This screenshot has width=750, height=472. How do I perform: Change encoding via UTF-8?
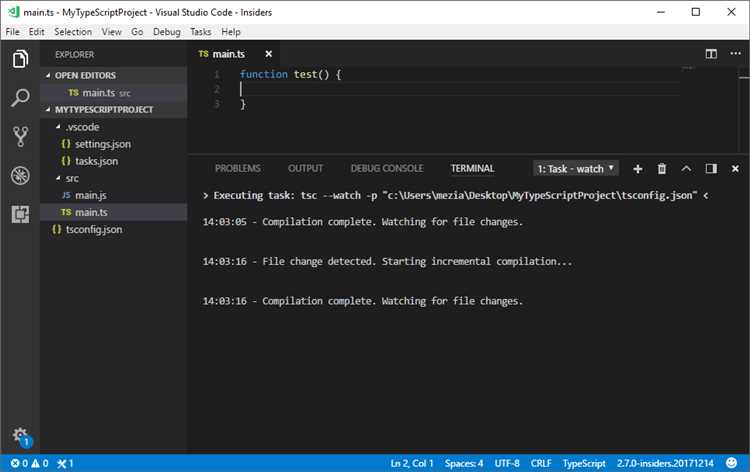tap(507, 463)
